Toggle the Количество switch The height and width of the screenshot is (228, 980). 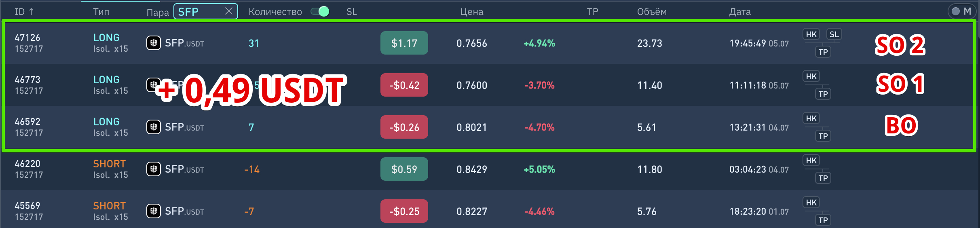click(320, 11)
